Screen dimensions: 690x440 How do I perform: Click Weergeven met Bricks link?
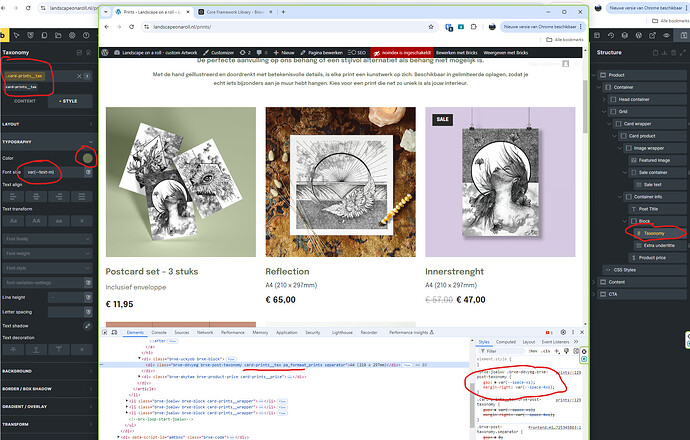tap(506, 52)
